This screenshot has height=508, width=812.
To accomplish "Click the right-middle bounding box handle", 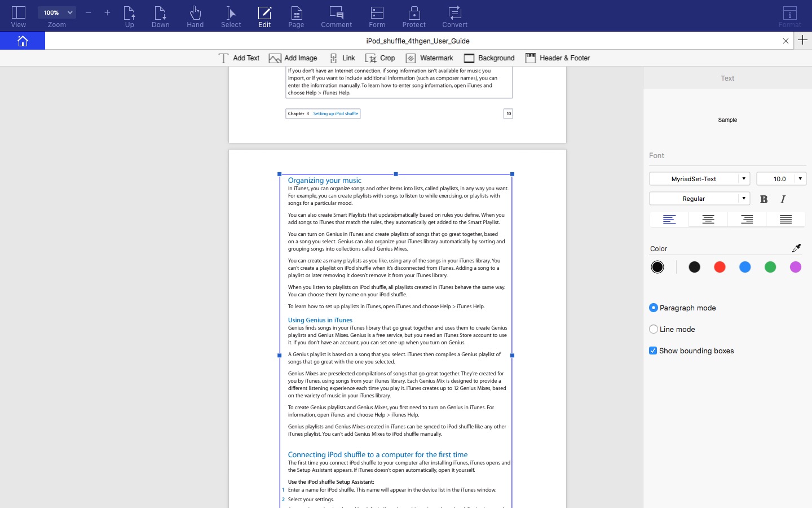I will point(512,356).
